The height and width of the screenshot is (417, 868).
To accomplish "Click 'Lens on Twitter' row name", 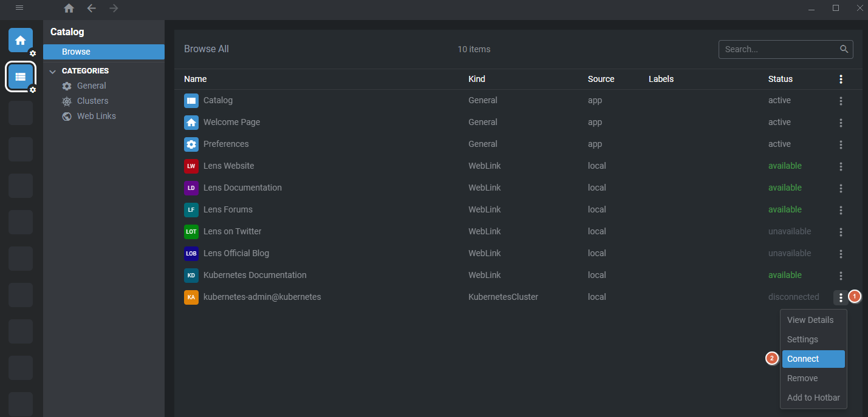I will click(233, 231).
